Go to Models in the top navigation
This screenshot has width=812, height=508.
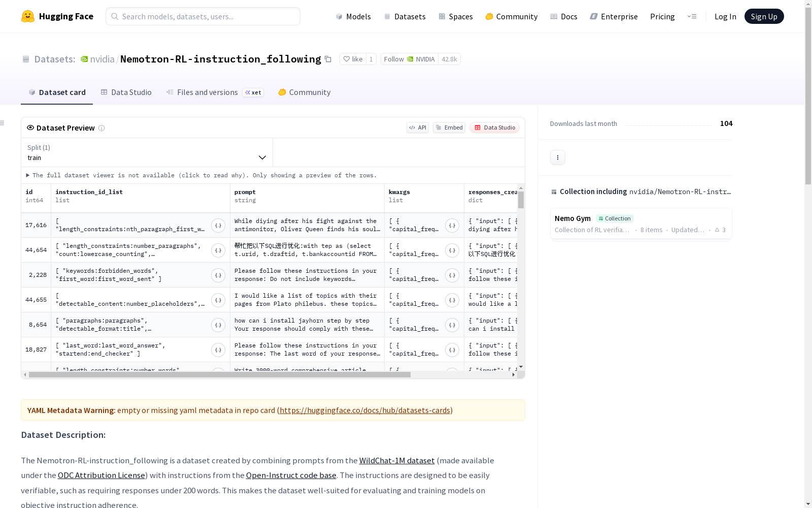(x=353, y=17)
